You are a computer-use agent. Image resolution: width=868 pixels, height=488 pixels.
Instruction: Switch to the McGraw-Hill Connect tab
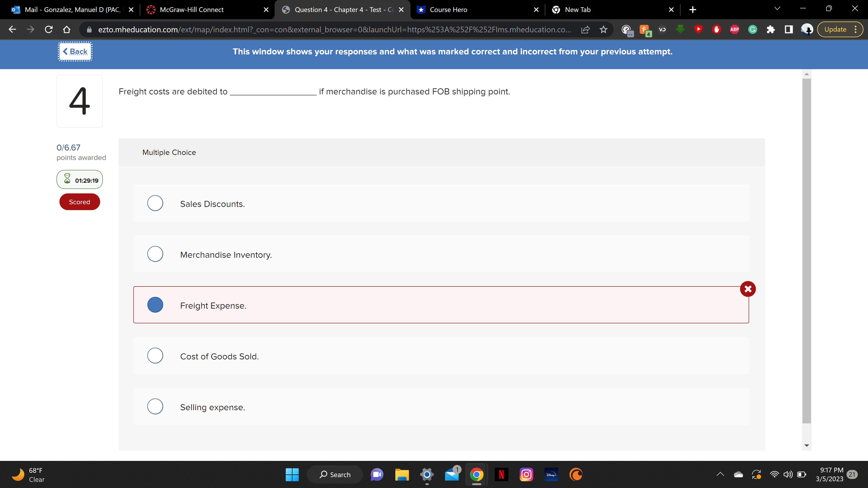pos(191,10)
